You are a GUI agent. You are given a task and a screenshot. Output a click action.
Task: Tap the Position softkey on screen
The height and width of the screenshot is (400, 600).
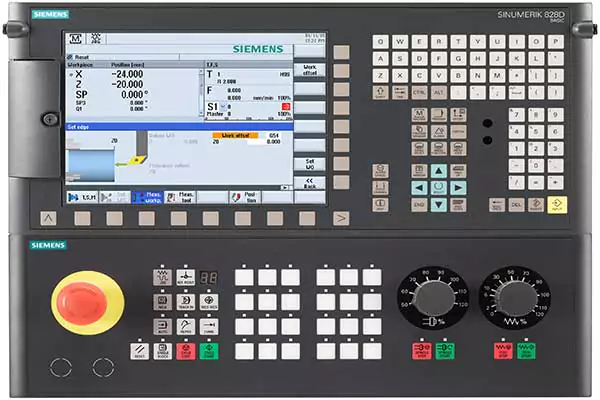245,197
